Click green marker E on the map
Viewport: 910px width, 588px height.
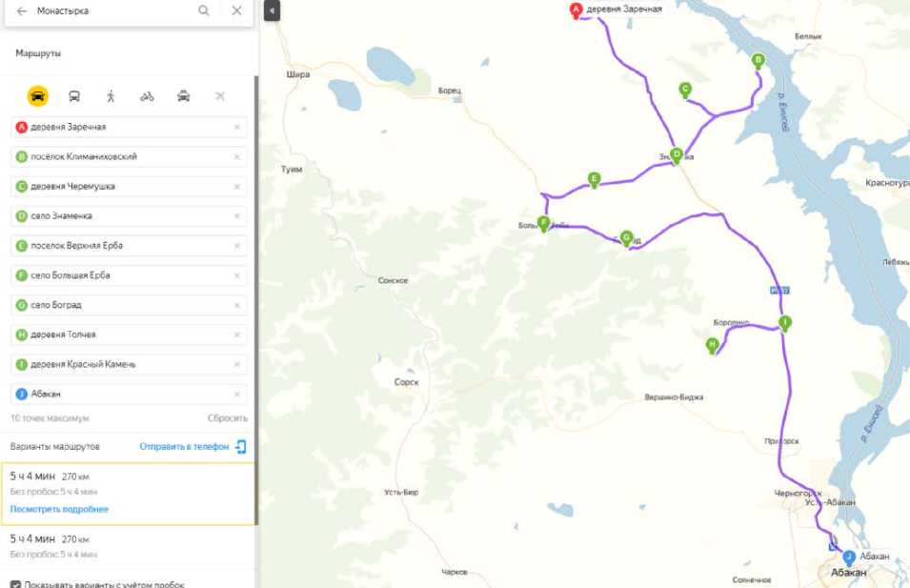(594, 179)
